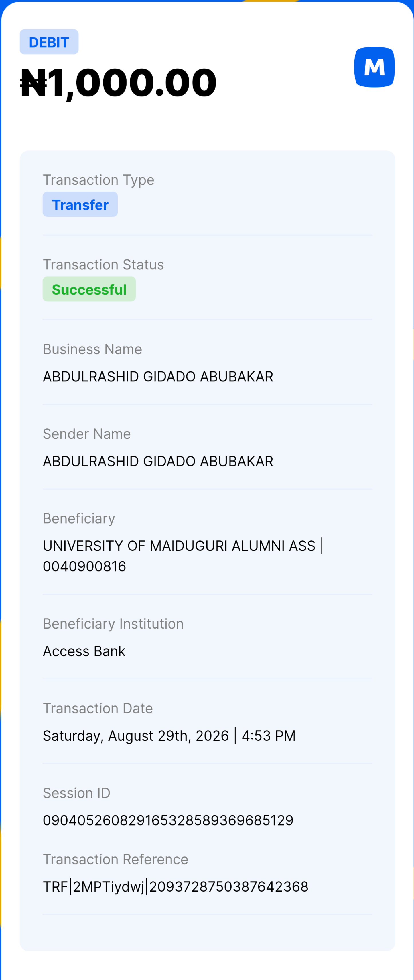Click the Transaction Type label
The image size is (414, 980).
[x=99, y=180]
